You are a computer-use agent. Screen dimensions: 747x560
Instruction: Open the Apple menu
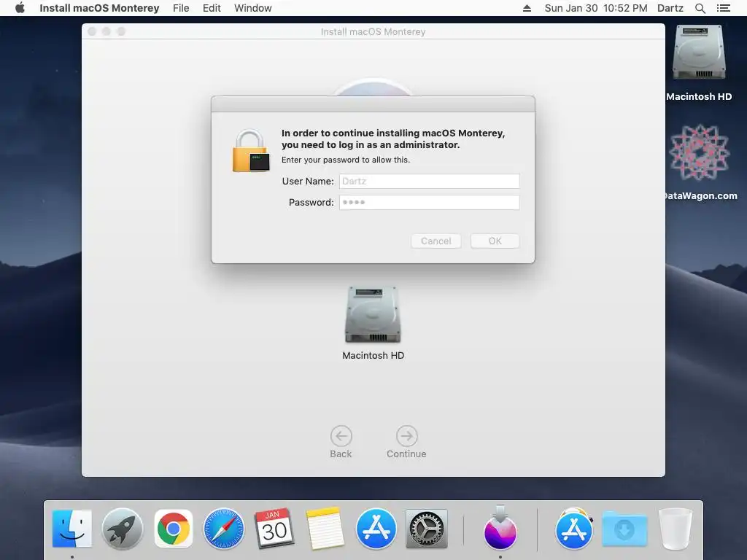point(20,8)
